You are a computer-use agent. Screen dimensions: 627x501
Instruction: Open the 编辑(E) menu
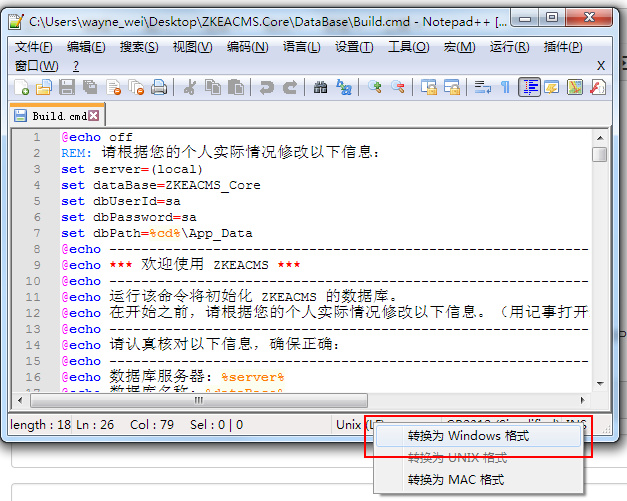86,47
